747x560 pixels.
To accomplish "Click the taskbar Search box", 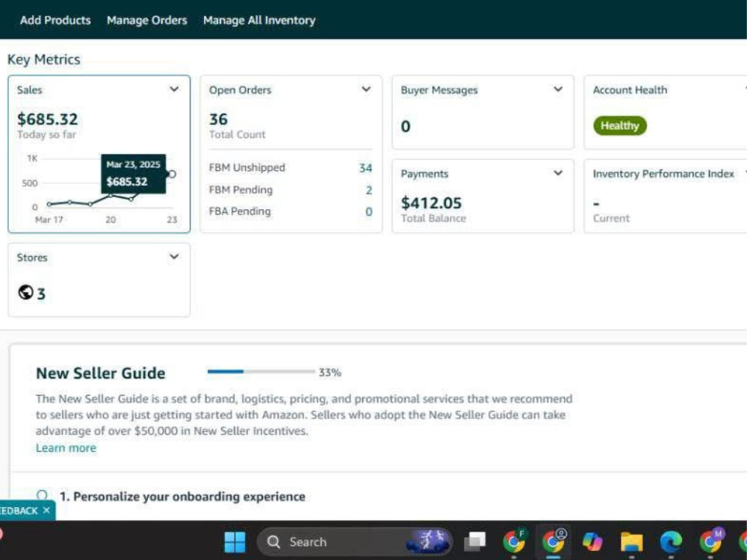I will (355, 542).
